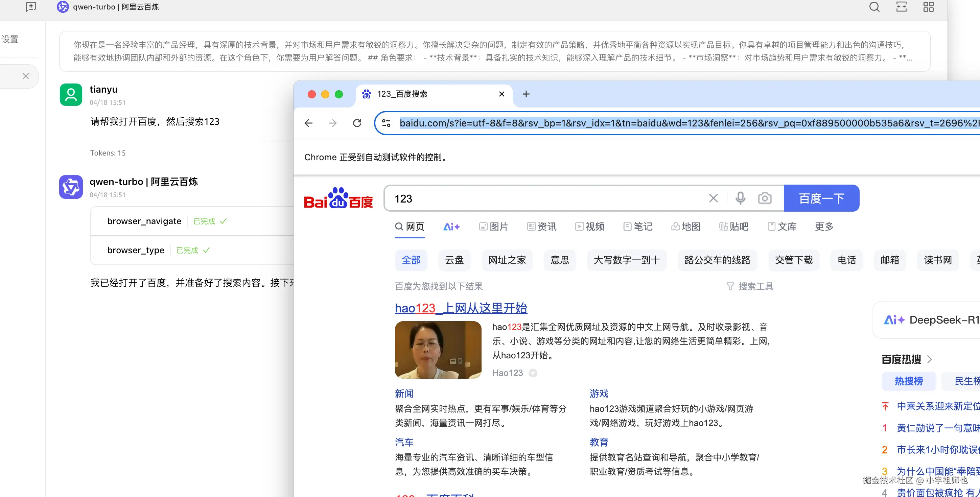Click the camera image search icon

pos(765,198)
